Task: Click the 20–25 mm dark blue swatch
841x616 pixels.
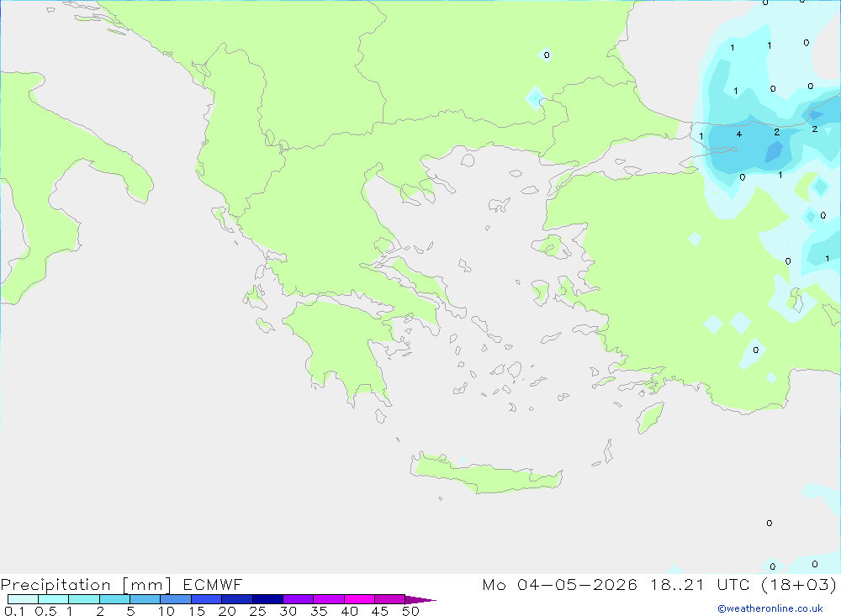Action: 237,599
